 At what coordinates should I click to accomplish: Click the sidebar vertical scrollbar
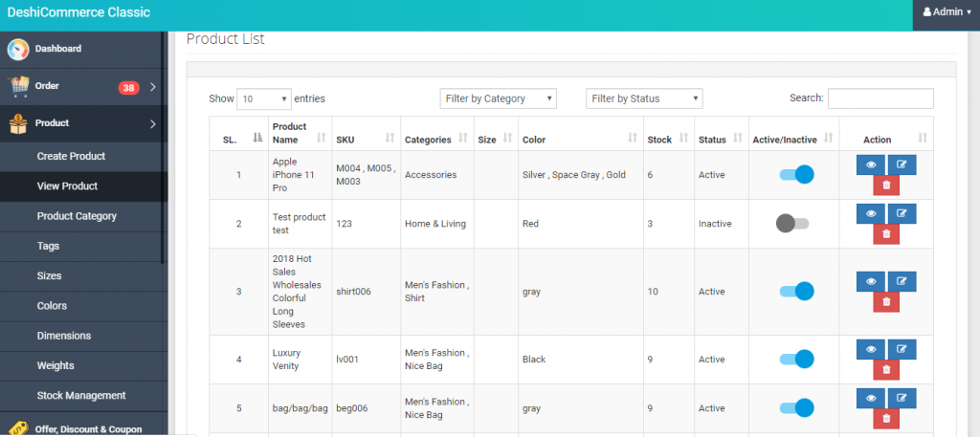(163, 146)
